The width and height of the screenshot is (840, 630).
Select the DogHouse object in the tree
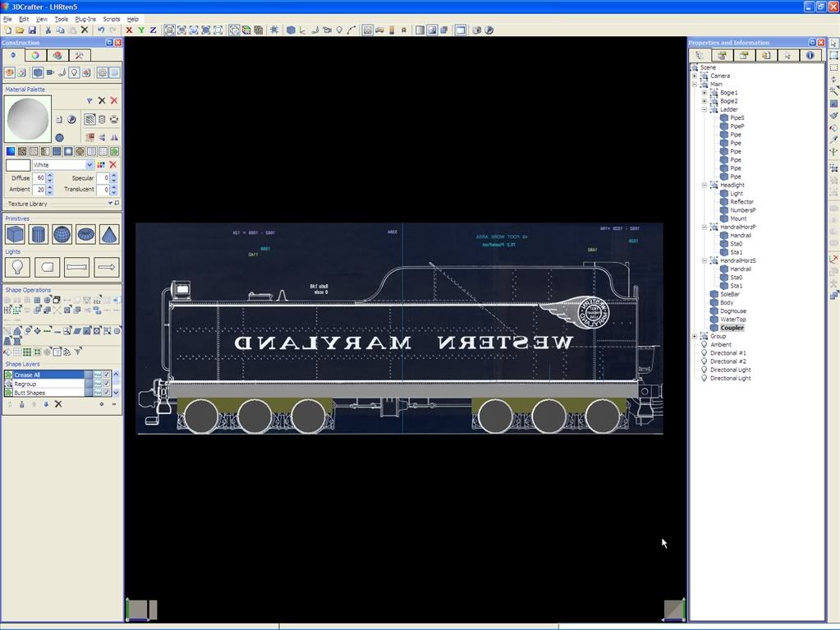point(733,310)
